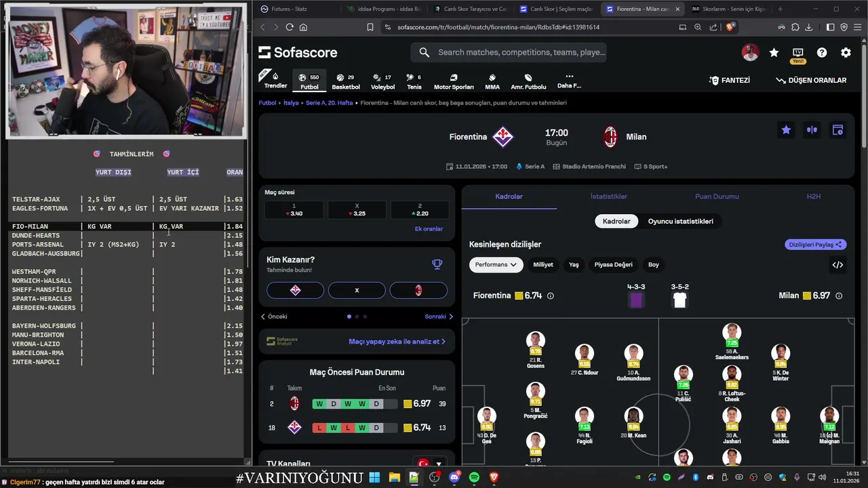The height and width of the screenshot is (488, 868).
Task: Click the away odds 2.20 box
Action: coord(419,209)
